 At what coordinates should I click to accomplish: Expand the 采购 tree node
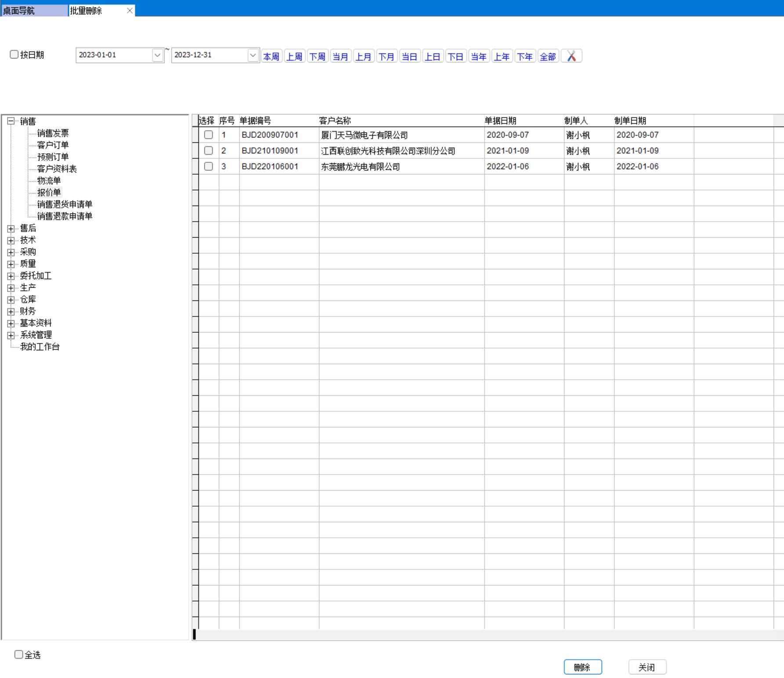coord(11,252)
